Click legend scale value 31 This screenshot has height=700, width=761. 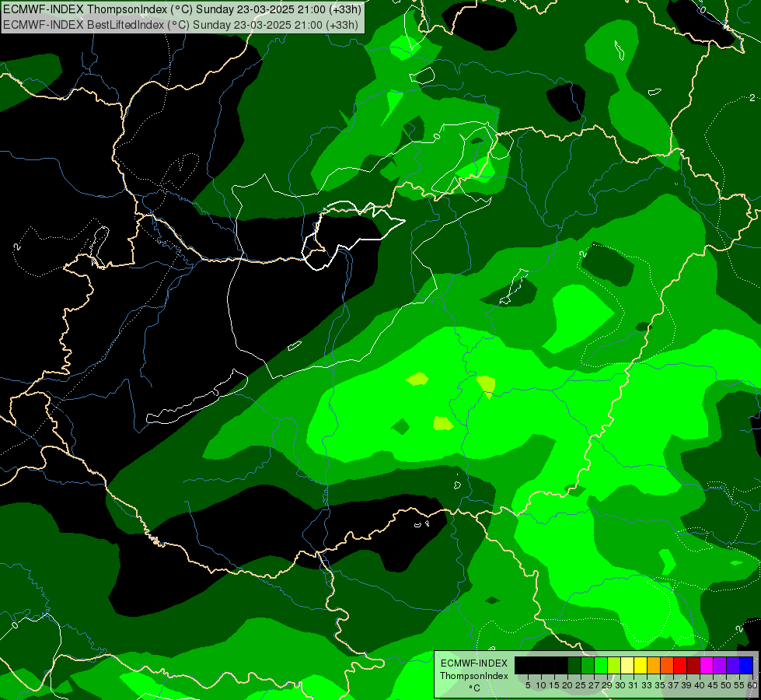click(634, 685)
